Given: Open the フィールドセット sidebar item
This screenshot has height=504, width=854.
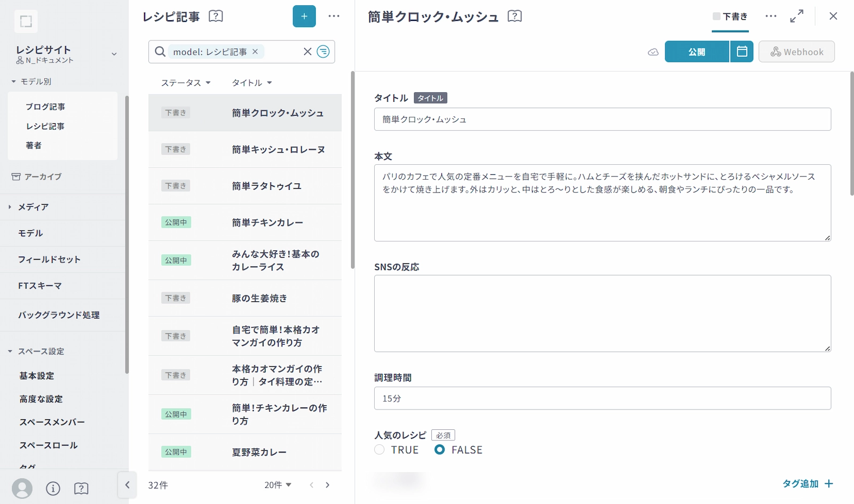Looking at the screenshot, I should [49, 259].
